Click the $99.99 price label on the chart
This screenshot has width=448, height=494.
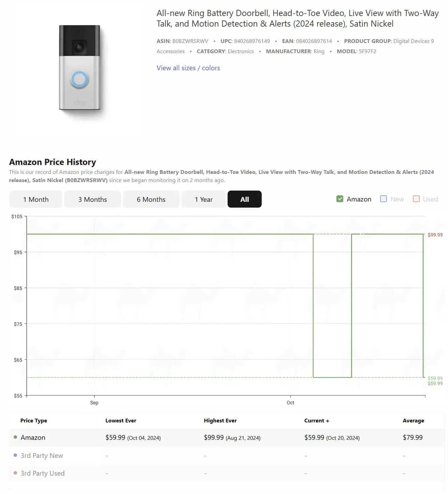pos(435,235)
